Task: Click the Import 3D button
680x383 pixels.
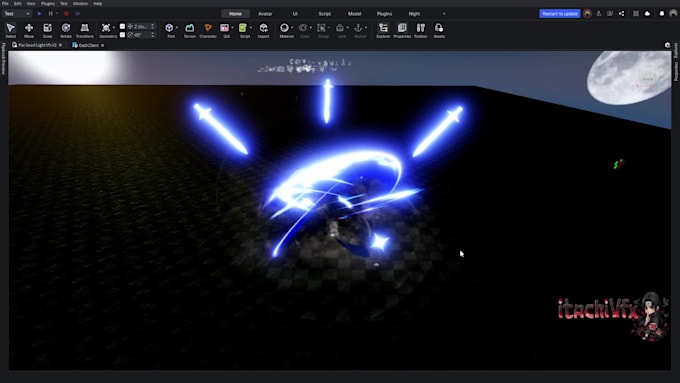Action: [263, 30]
